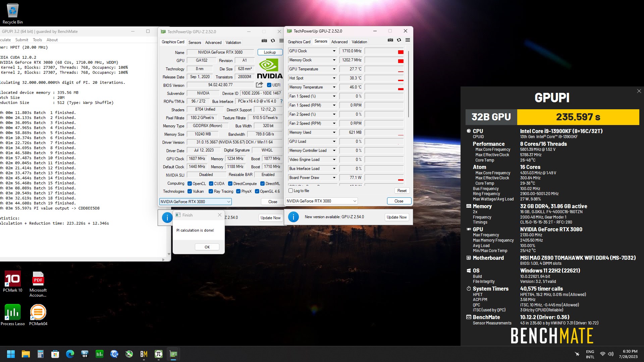The width and height of the screenshot is (644, 362).
Task: Click BIOS version share/export icon
Action: tap(259, 85)
